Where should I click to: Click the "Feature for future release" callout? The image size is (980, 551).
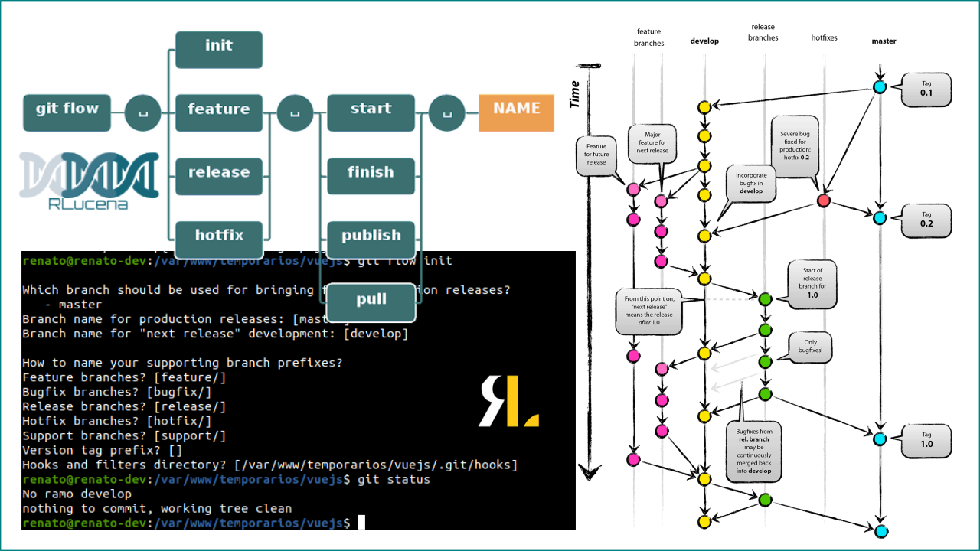[596, 155]
